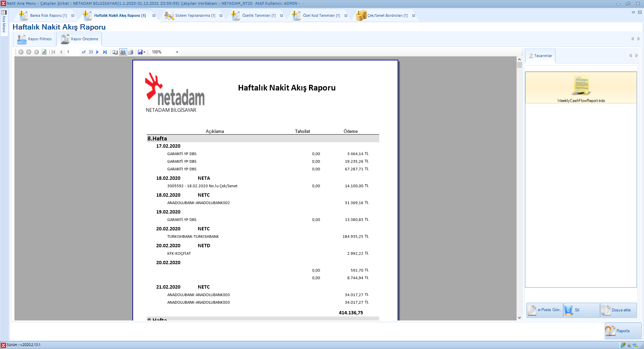
Task: Close the Banka Risk Raporu tab
Action: click(73, 16)
